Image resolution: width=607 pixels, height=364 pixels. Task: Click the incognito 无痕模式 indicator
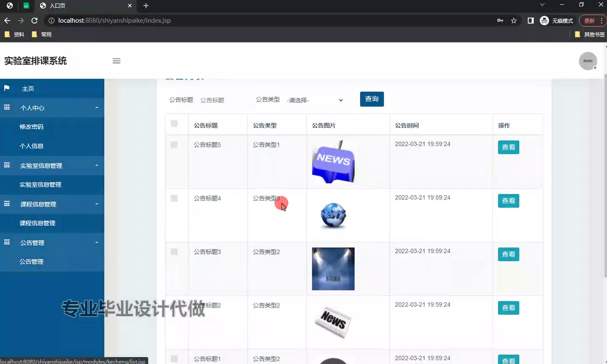[x=556, y=20]
